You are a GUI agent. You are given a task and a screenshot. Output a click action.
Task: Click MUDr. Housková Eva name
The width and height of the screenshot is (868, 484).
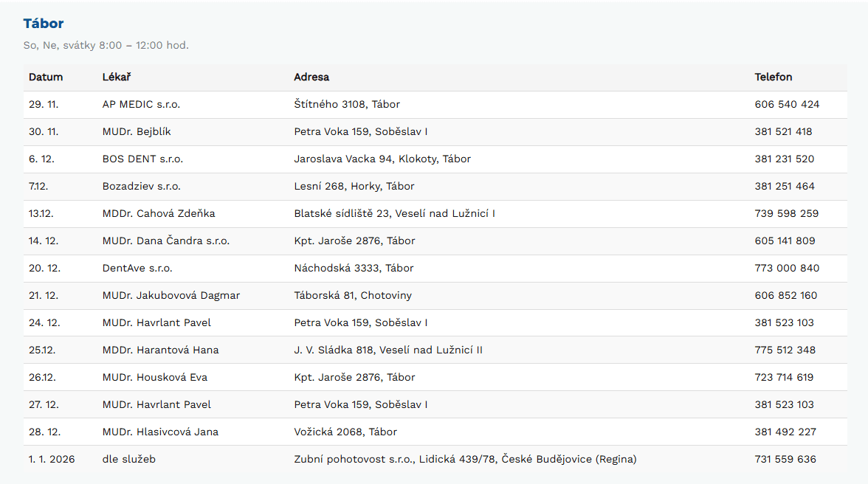(155, 377)
